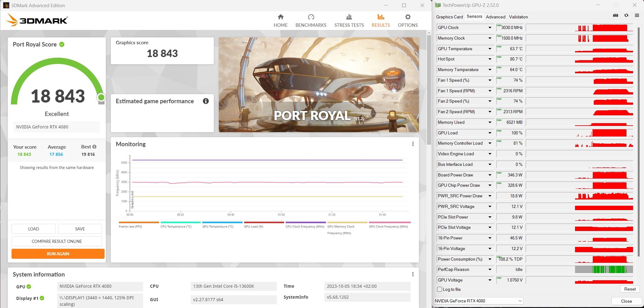644x308 pixels.
Task: Click the 3DMark results vertical scrollbar
Action: point(429,90)
